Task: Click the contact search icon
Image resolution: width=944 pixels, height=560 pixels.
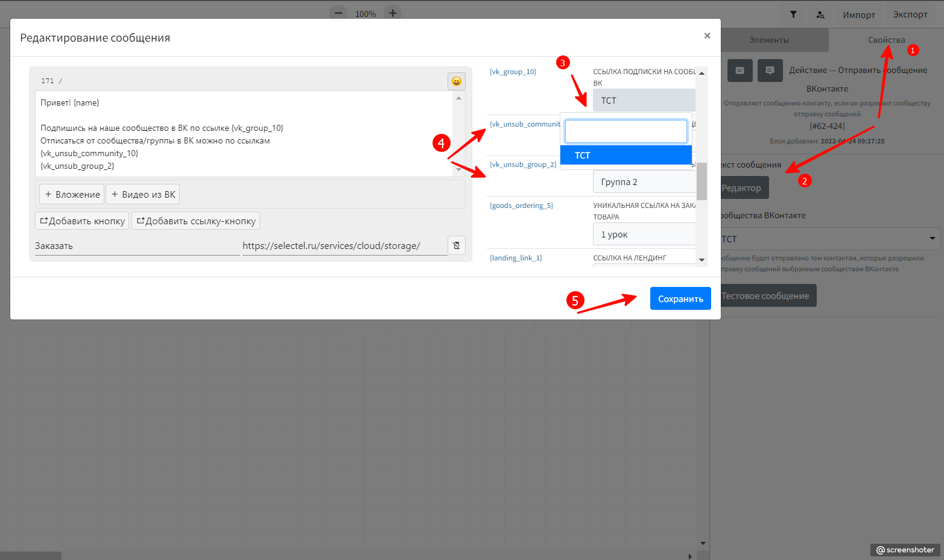Action: tap(820, 14)
